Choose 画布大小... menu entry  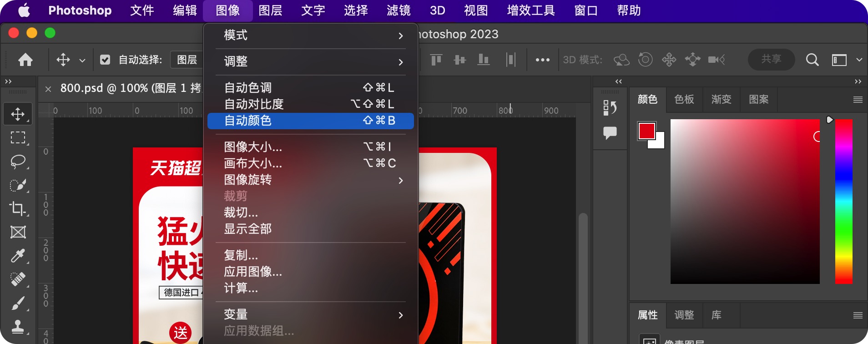[310, 163]
